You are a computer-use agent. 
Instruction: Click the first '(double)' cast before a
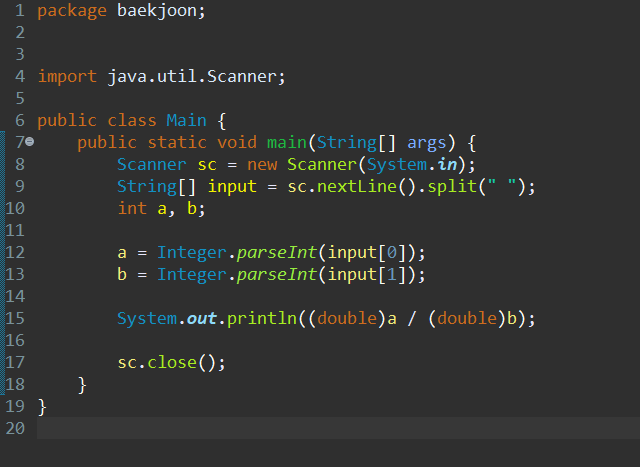347,319
